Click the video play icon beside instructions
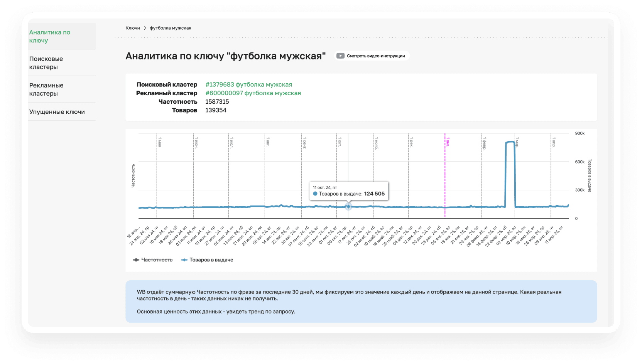Screen dimensions: 642x364 pyautogui.click(x=340, y=56)
